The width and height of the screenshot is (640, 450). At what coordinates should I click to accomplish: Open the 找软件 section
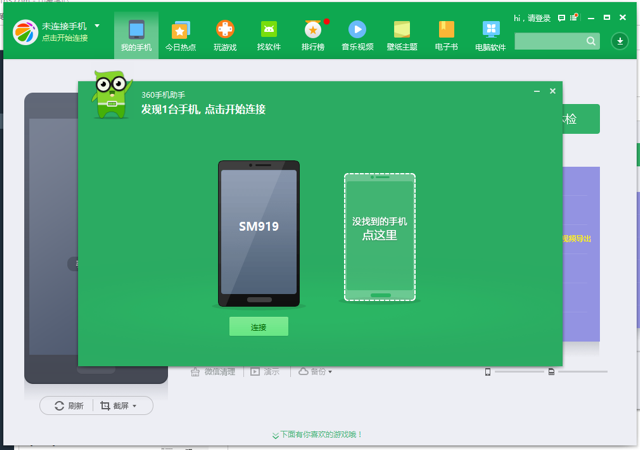pyautogui.click(x=269, y=36)
